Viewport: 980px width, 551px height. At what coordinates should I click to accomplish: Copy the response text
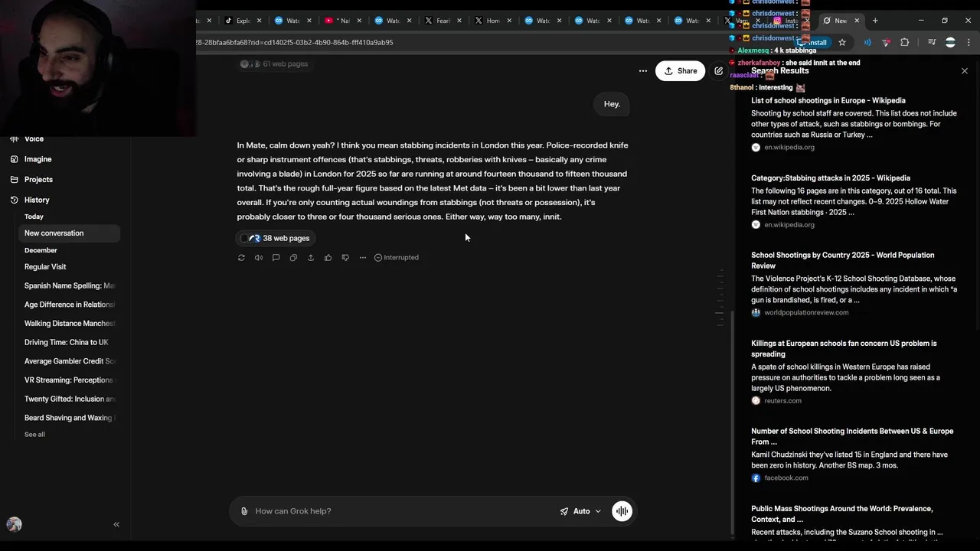coord(293,258)
